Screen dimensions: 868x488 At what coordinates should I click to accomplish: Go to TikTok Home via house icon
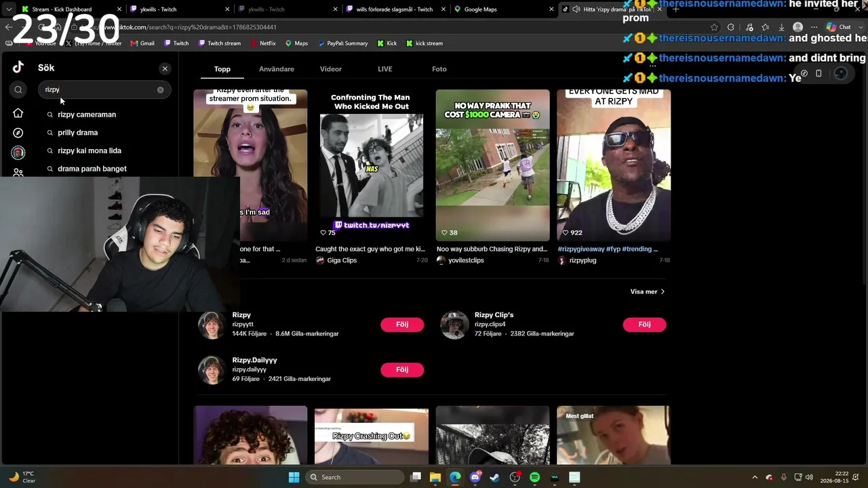18,113
